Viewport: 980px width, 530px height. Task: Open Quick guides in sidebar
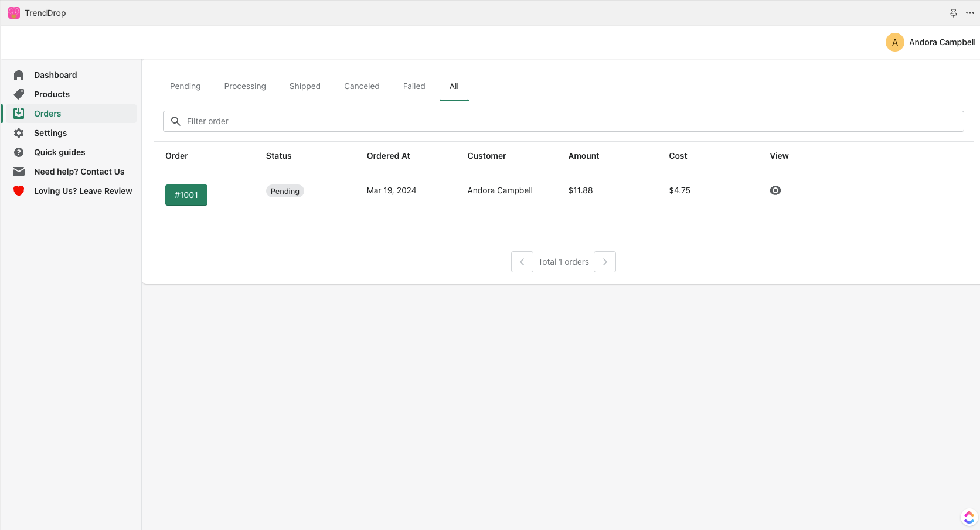[59, 152]
